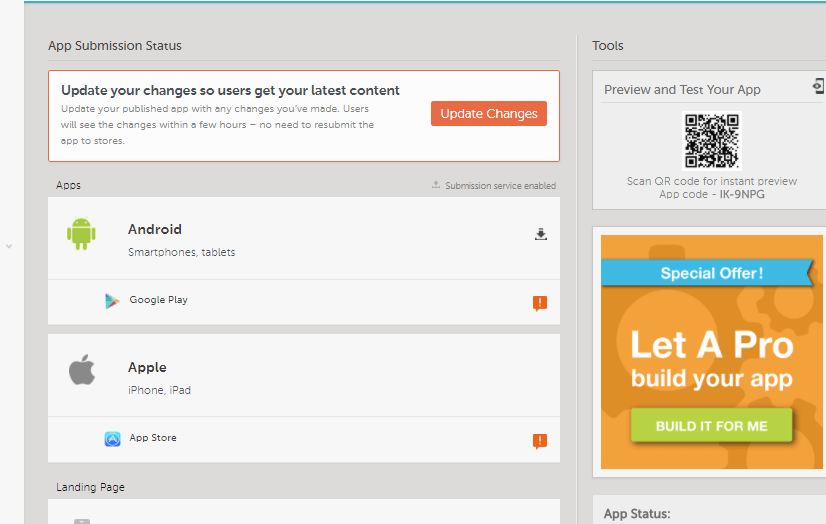Open preview in new window icon
Image resolution: width=826 pixels, height=524 pixels.
[818, 88]
